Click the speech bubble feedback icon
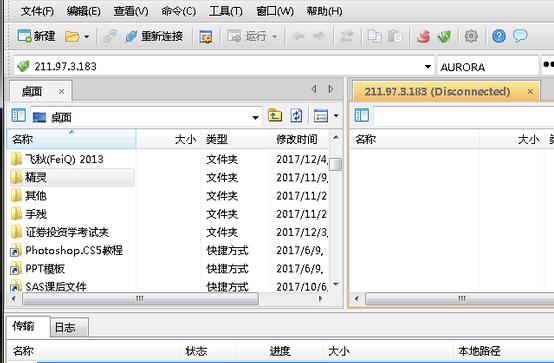This screenshot has height=363, width=554. [520, 36]
